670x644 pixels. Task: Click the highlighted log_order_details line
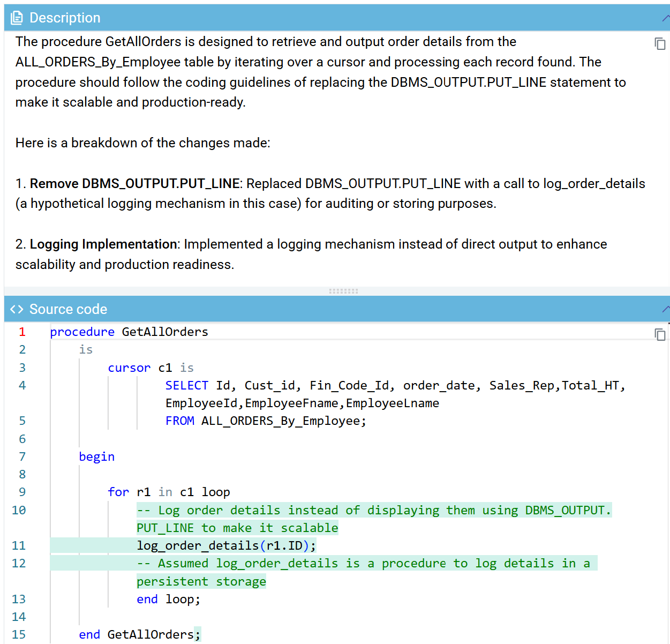pos(225,545)
